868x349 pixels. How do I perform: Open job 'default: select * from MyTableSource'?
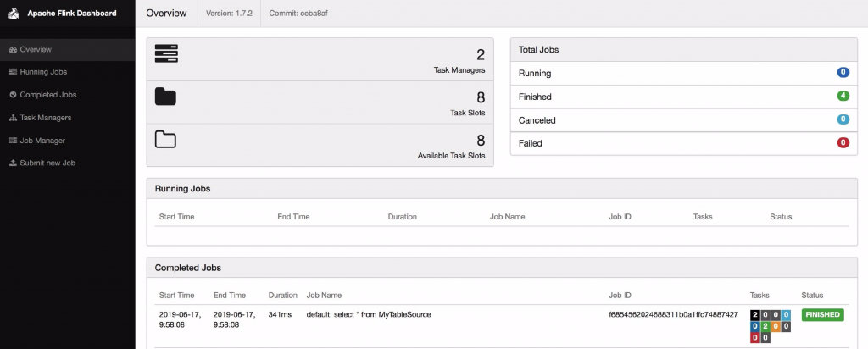click(369, 315)
